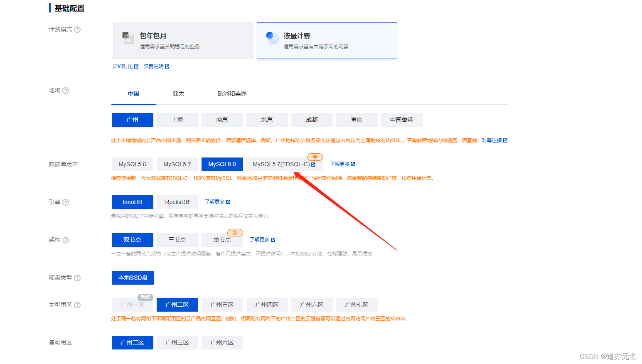Select 广州六区 as primary zone
Viewport: 642px width, 364px height.
click(x=312, y=305)
